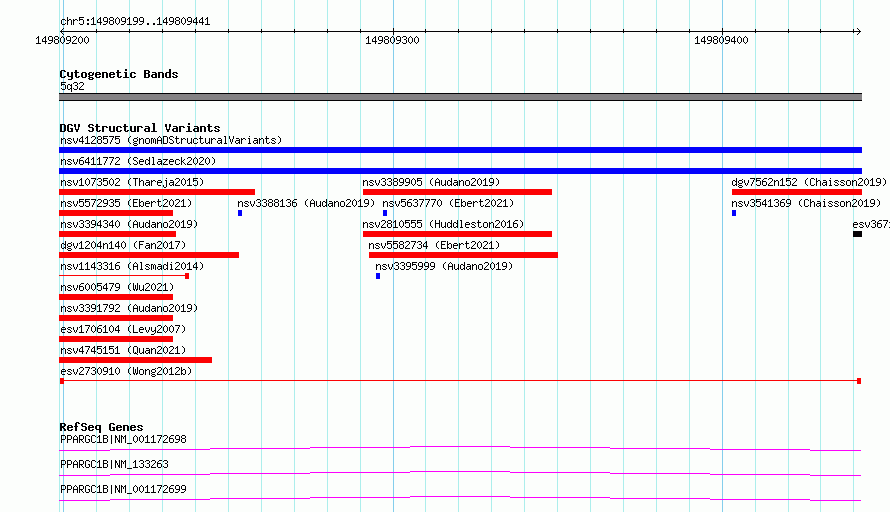Open PPARGC1B NM_133263 transcript
The height and width of the screenshot is (512, 890).
pos(114,464)
